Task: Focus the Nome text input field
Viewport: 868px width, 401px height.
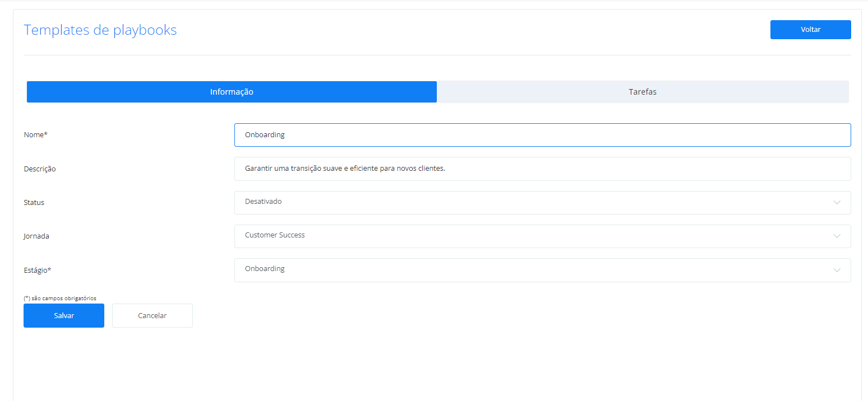Action: (542, 135)
